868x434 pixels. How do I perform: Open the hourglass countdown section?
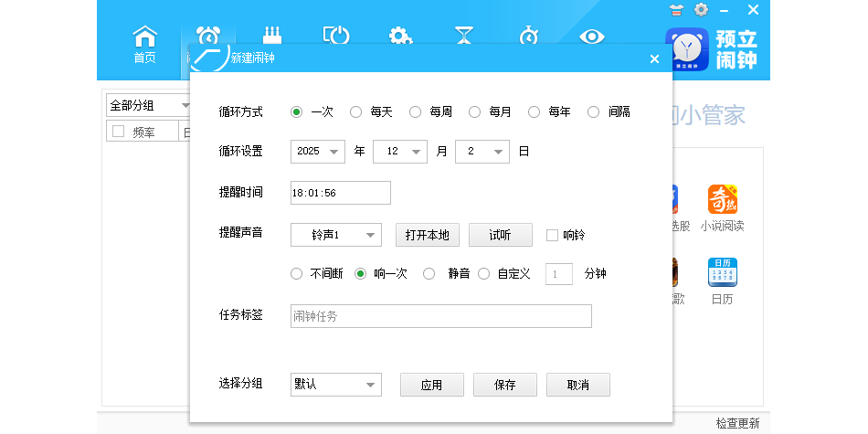click(464, 37)
